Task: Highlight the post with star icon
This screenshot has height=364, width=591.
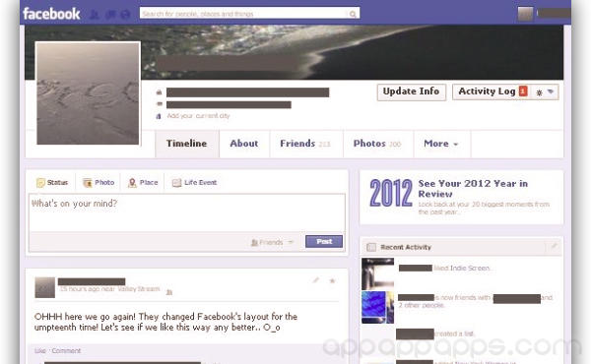Action: pyautogui.click(x=332, y=280)
